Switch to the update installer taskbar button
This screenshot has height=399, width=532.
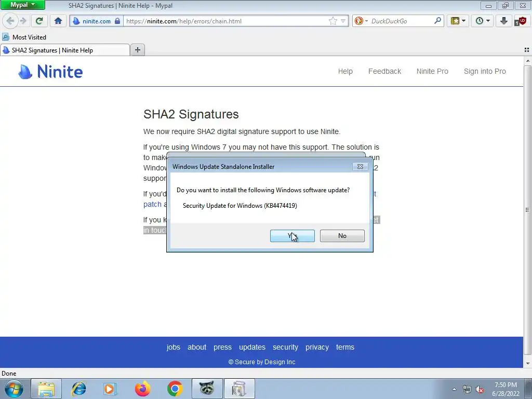click(x=239, y=389)
